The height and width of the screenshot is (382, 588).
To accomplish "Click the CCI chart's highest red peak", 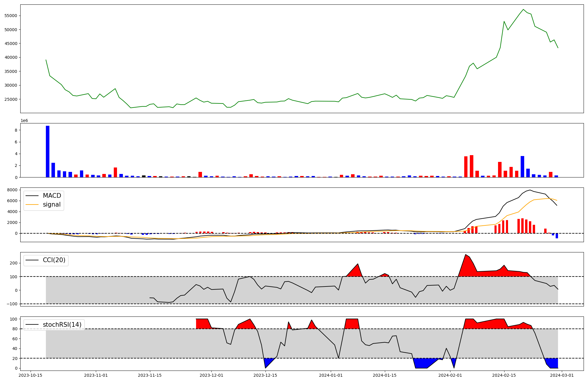I will 465,255.
